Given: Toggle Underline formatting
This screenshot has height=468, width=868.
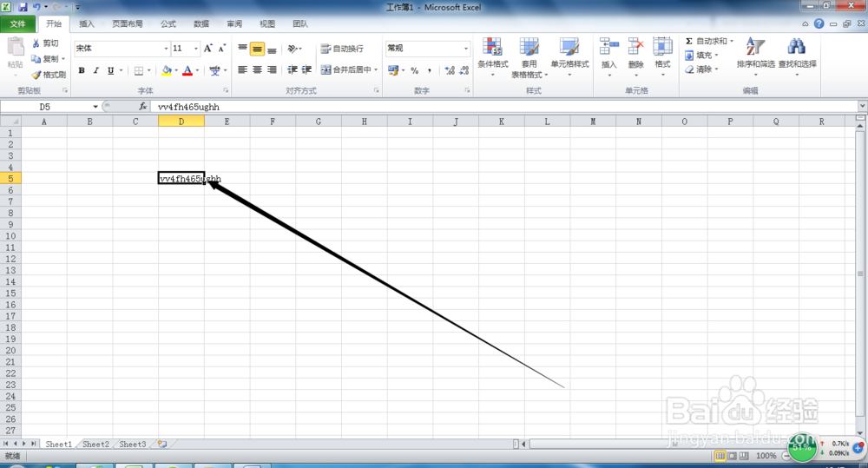Looking at the screenshot, I should pyautogui.click(x=111, y=70).
